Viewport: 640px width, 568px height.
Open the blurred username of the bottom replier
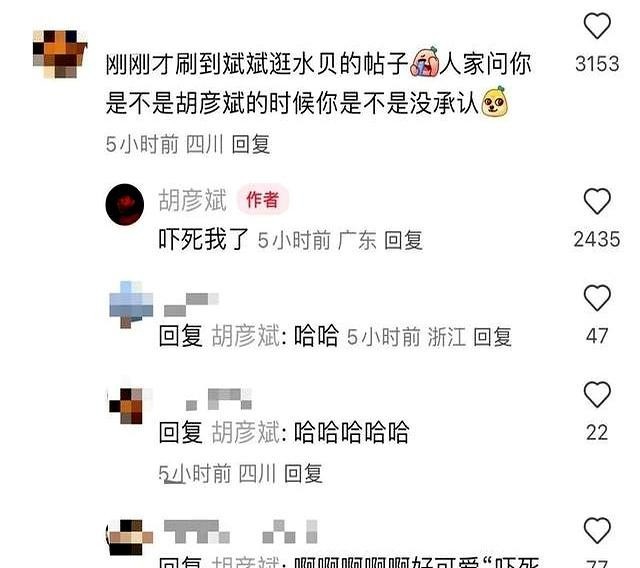[x=240, y=531]
